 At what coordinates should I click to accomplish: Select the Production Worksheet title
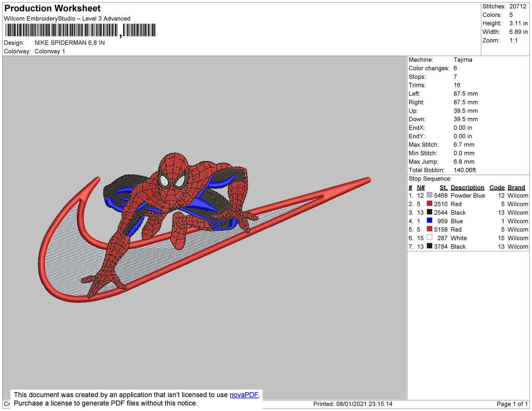[x=52, y=8]
